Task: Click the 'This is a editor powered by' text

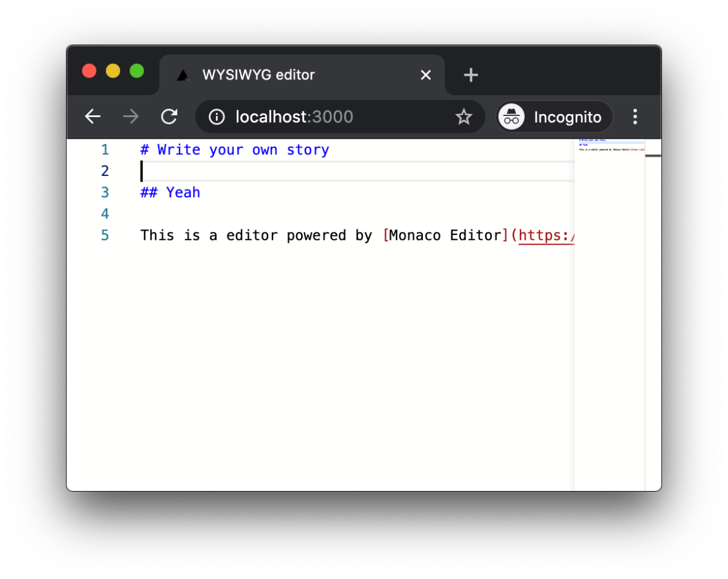Action: click(x=256, y=235)
